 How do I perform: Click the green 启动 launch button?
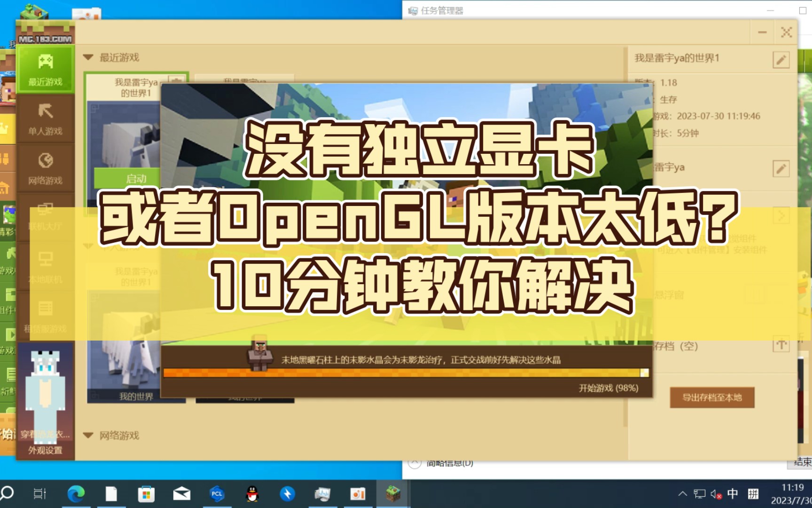[128, 179]
